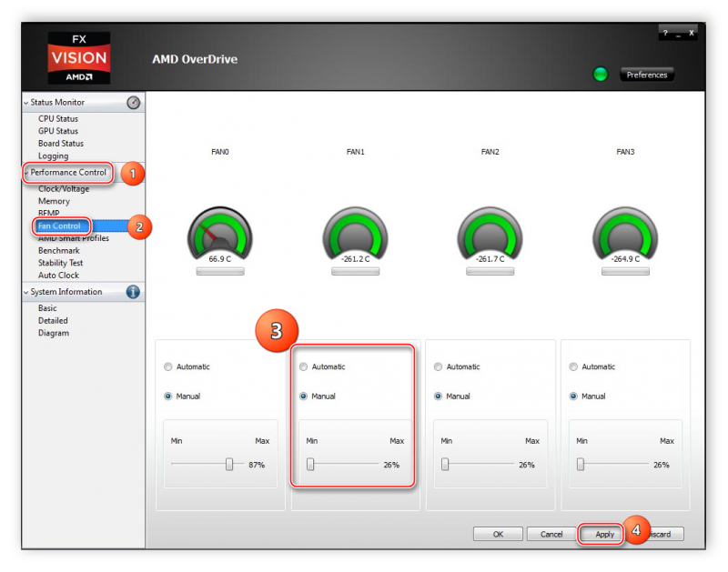728x572 pixels.
Task: Click the bar beneath the FAN0 gauge
Action: tap(220, 271)
